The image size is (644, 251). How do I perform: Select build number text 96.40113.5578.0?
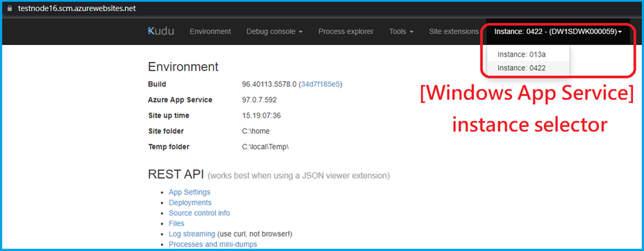click(269, 84)
